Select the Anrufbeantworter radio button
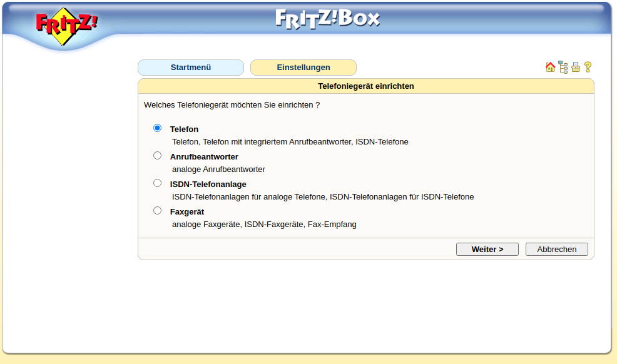Image resolution: width=617 pixels, height=364 pixels. click(x=158, y=156)
